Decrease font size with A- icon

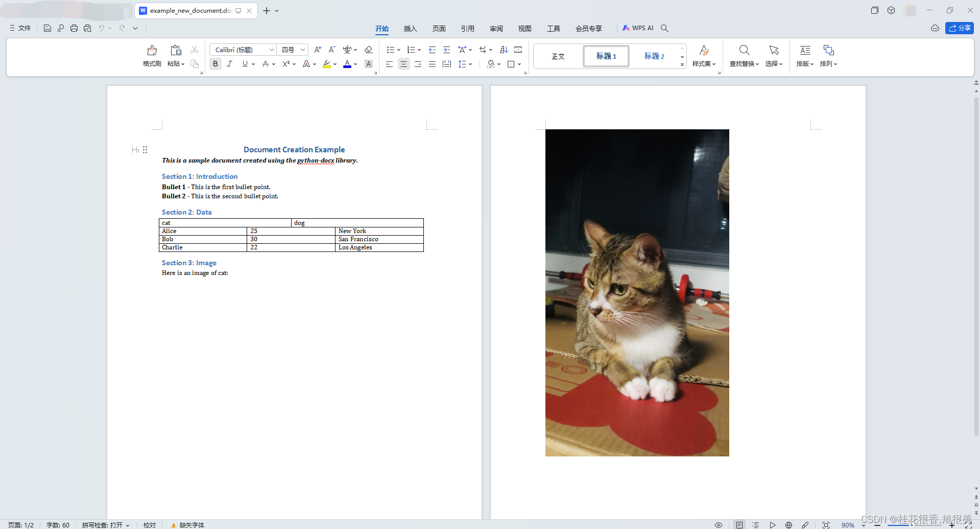[x=332, y=50]
